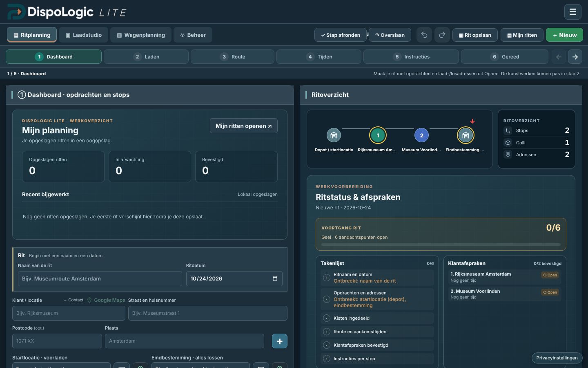Click the Colli box icon in Ritoverzicht

508,143
